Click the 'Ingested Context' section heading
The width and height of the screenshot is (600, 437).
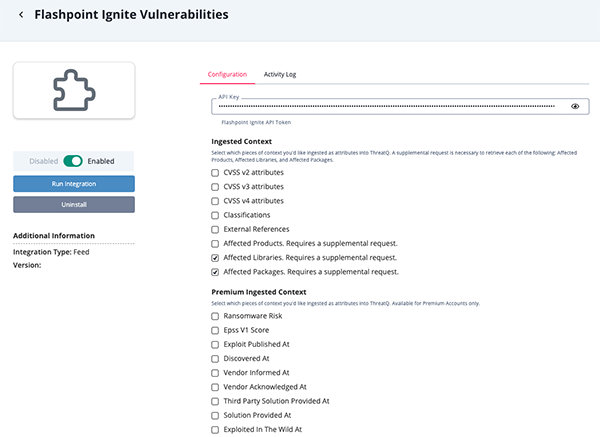point(241,141)
